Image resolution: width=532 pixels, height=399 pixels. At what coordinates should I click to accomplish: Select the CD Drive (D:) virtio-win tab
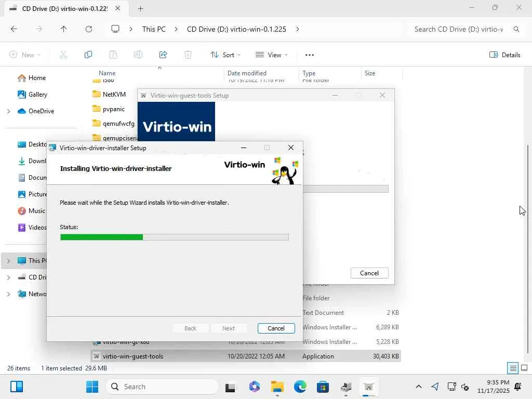click(65, 8)
